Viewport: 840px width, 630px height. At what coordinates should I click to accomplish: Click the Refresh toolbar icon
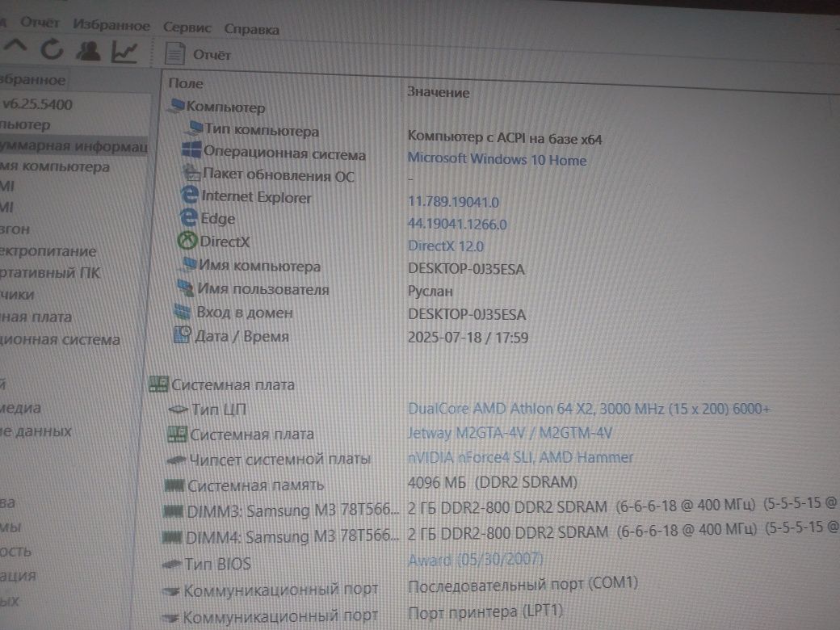point(52,49)
